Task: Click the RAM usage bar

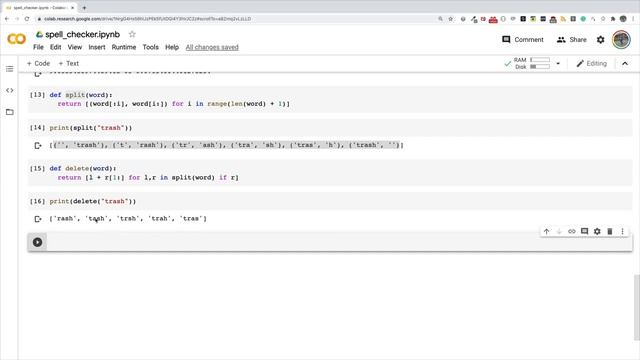Action: pyautogui.click(x=540, y=60)
